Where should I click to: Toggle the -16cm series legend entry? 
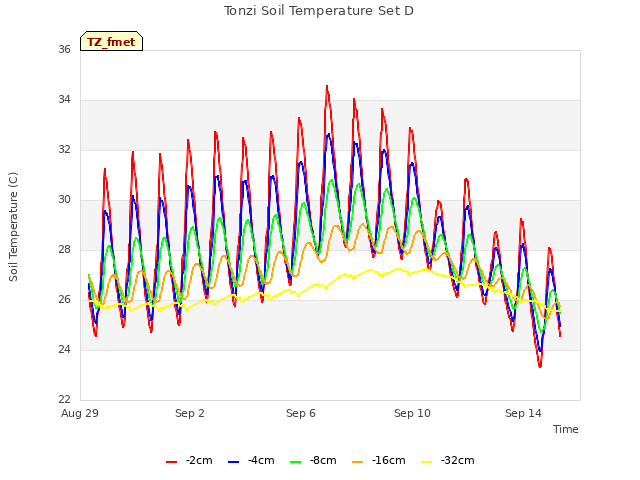click(x=379, y=461)
